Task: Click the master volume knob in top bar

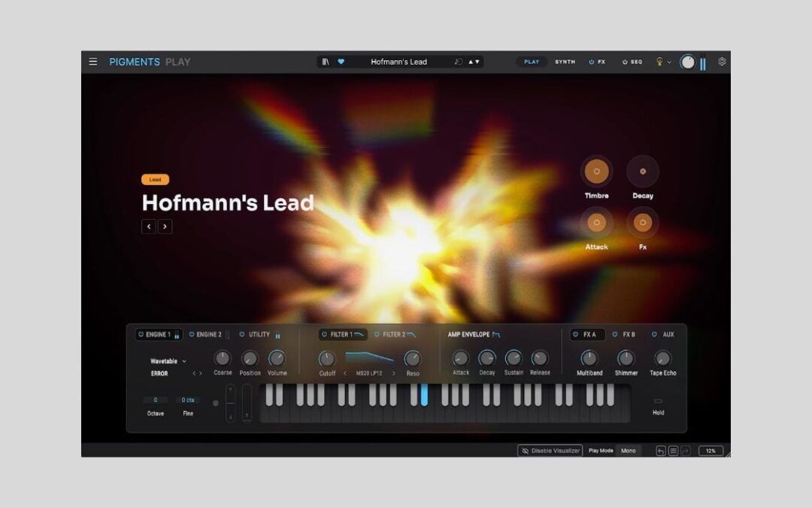Action: (687, 62)
